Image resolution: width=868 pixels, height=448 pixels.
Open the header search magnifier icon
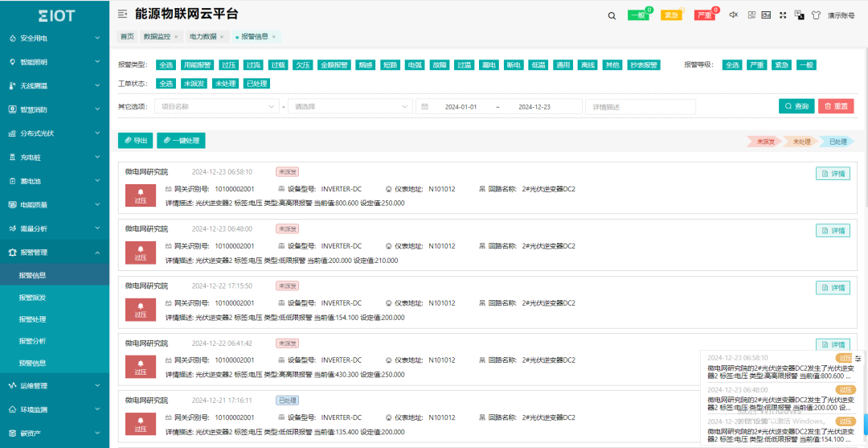click(x=612, y=15)
